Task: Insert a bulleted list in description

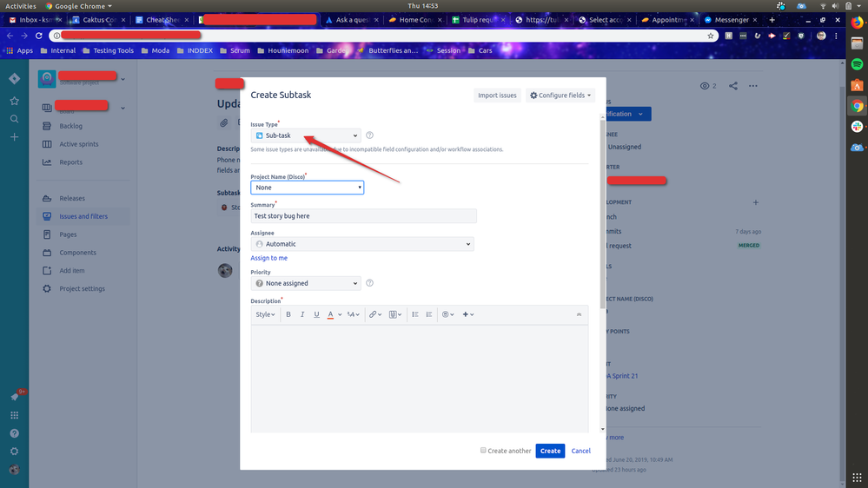Action: (415, 314)
